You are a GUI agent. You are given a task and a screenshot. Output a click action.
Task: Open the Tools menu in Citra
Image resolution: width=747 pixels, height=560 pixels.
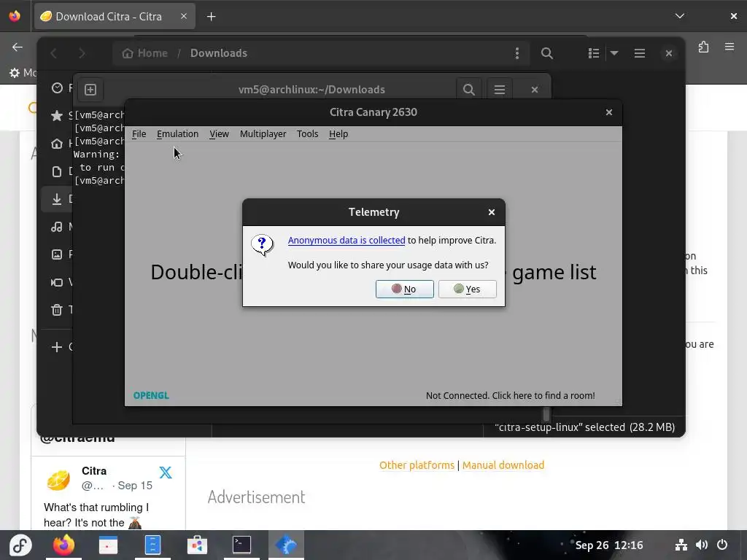[307, 134]
